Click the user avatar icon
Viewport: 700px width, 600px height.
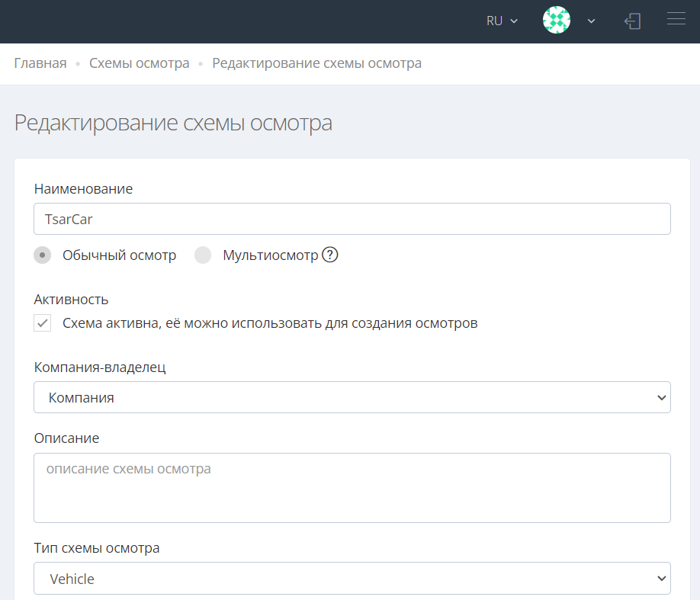pos(556,21)
